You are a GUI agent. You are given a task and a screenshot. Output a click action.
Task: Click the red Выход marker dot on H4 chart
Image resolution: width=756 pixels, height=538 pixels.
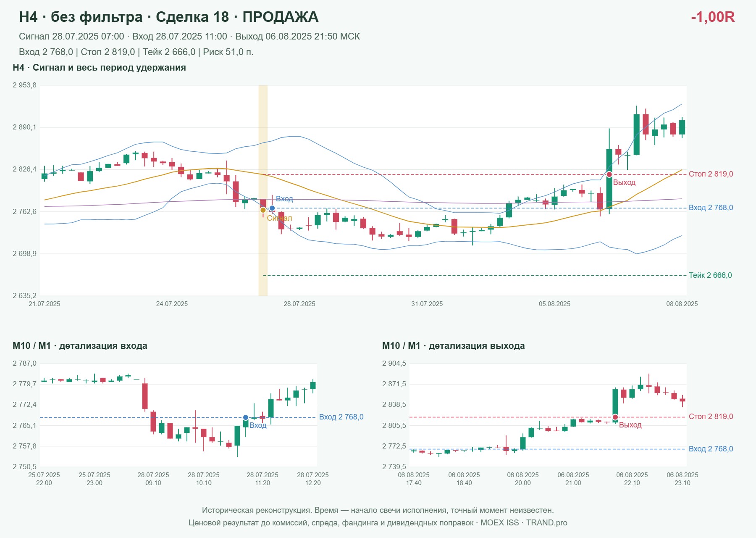click(609, 174)
